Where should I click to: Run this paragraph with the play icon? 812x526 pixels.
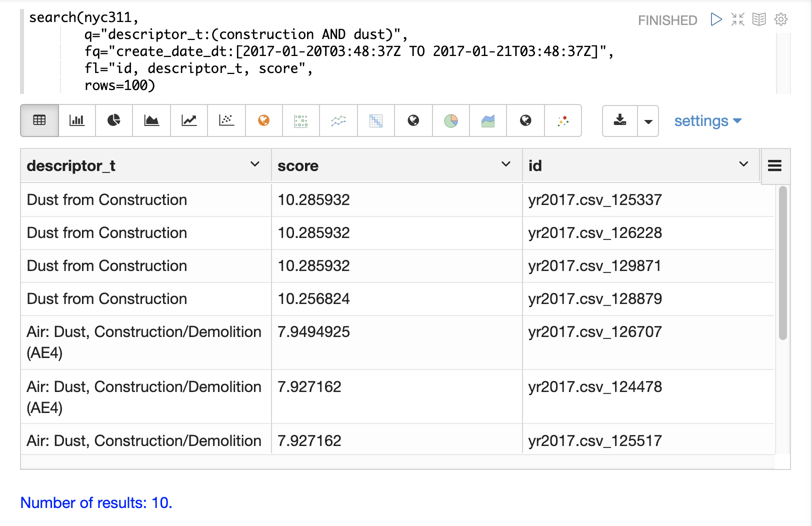(x=716, y=19)
